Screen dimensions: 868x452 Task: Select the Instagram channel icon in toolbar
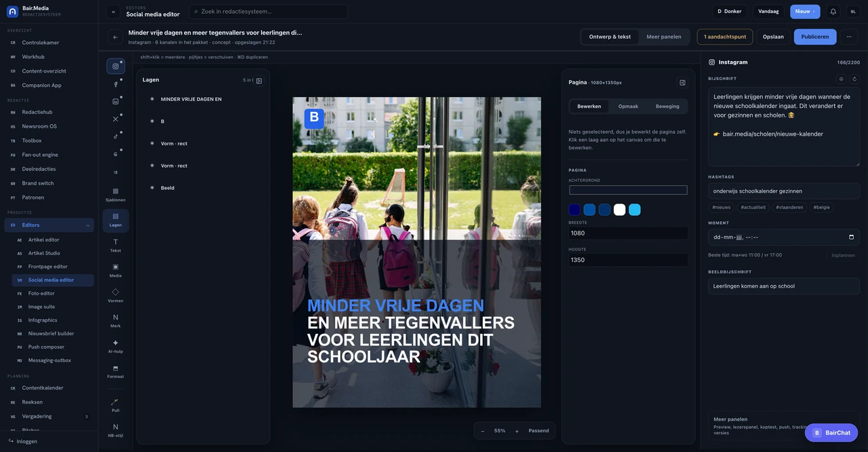(115, 66)
